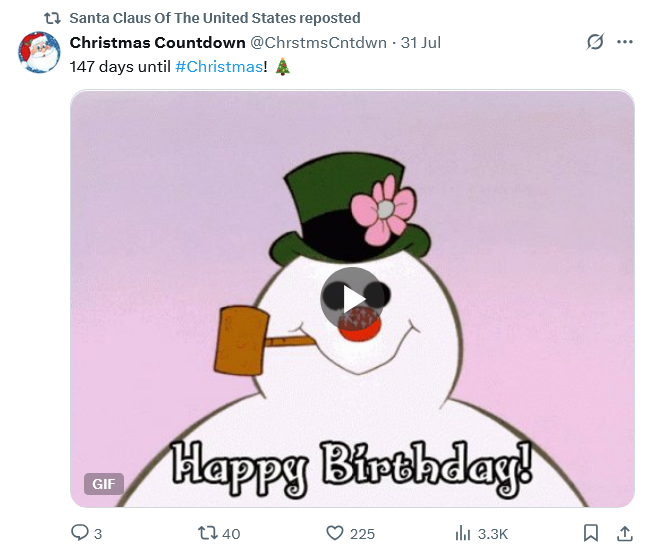652x556 pixels.
Task: Click the reply speech bubble icon
Action: click(80, 533)
